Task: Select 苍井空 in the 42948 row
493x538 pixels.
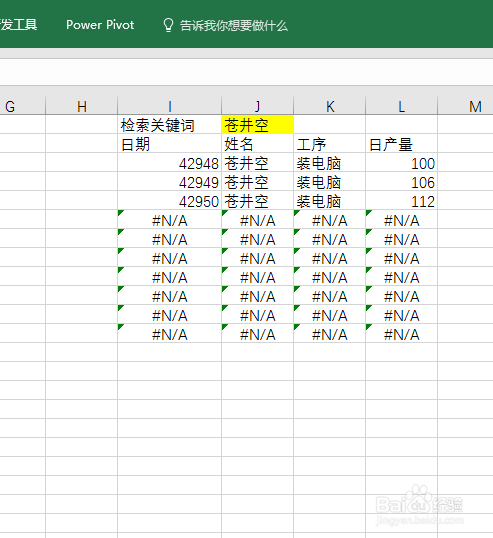Action: click(258, 163)
